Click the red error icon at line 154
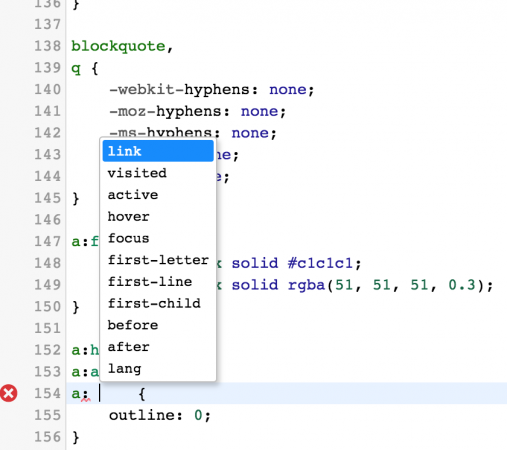 click(x=9, y=393)
